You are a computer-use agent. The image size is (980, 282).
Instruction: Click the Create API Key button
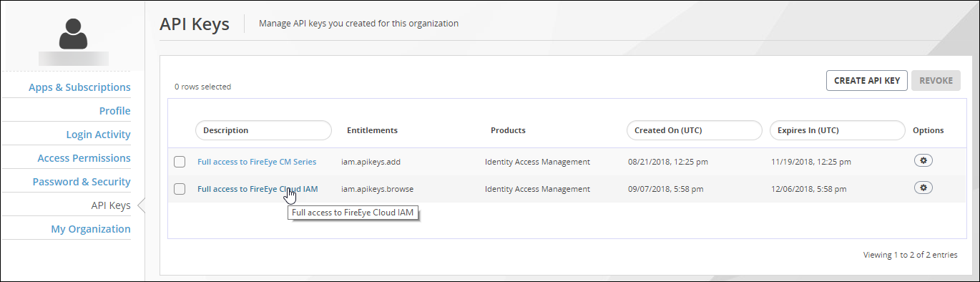tap(867, 81)
